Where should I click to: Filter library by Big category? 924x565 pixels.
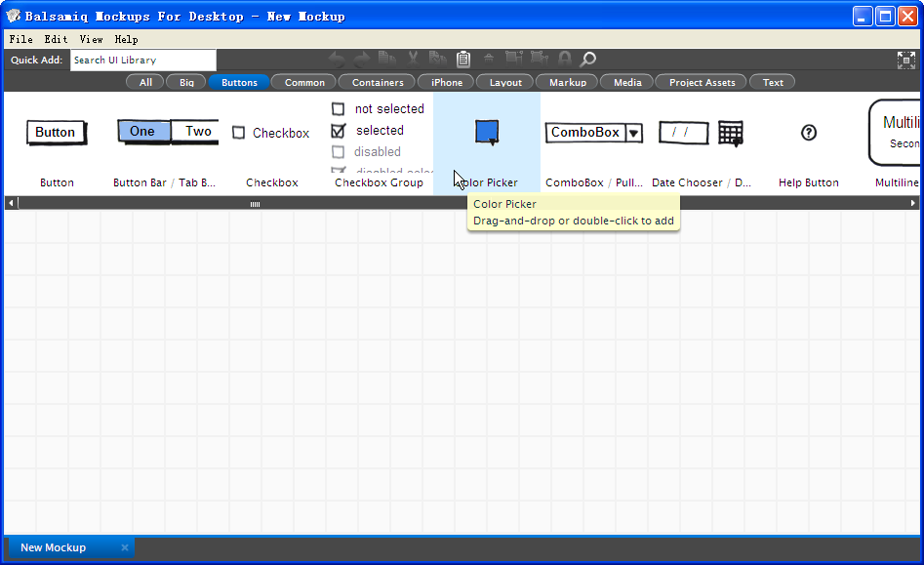coord(186,82)
